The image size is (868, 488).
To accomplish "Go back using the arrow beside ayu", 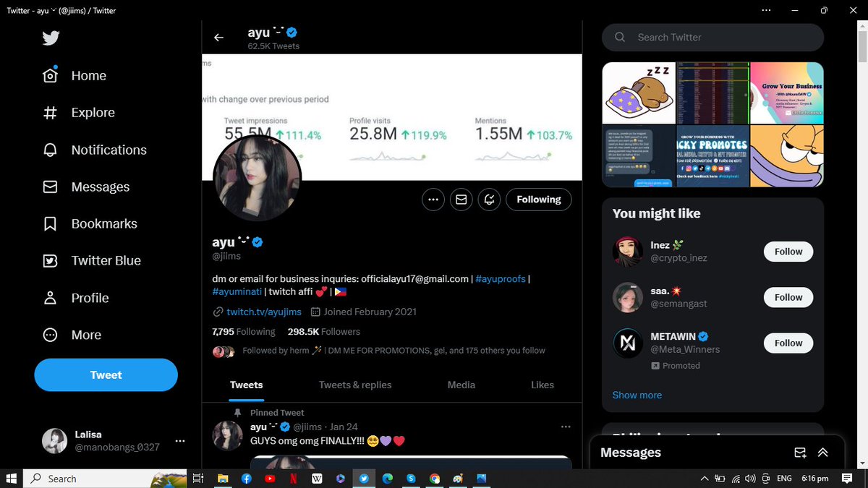I will [218, 38].
